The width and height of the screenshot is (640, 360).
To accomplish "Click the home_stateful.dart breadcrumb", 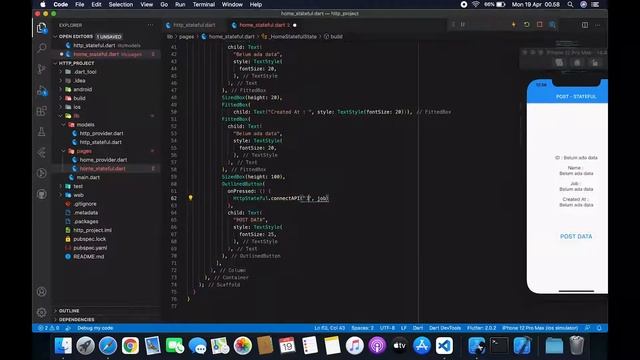I will pos(231,36).
